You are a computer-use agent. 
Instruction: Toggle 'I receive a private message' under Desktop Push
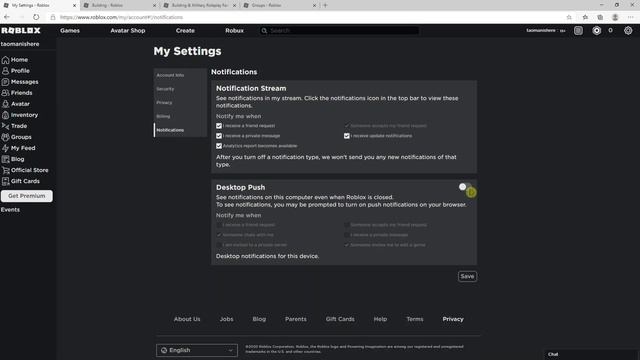(347, 235)
